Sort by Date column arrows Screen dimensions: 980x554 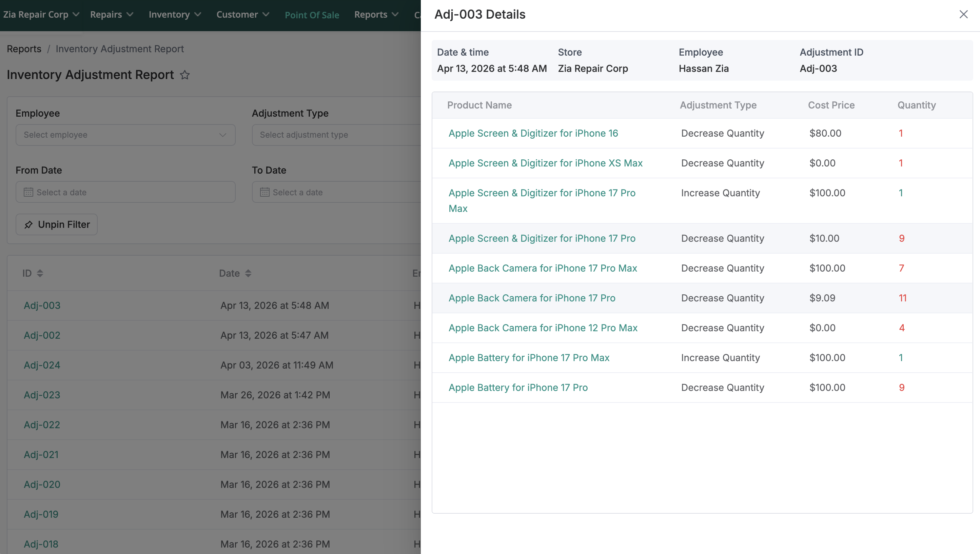[x=248, y=273]
